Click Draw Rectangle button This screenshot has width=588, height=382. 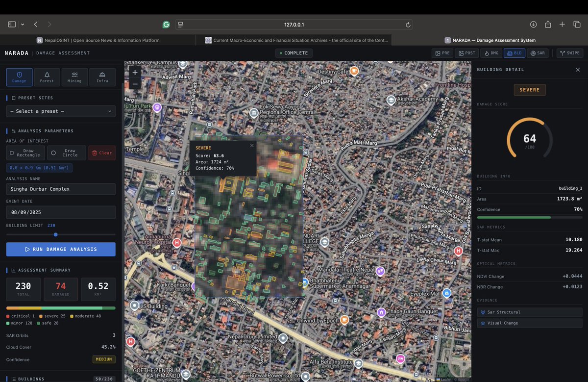[25, 153]
